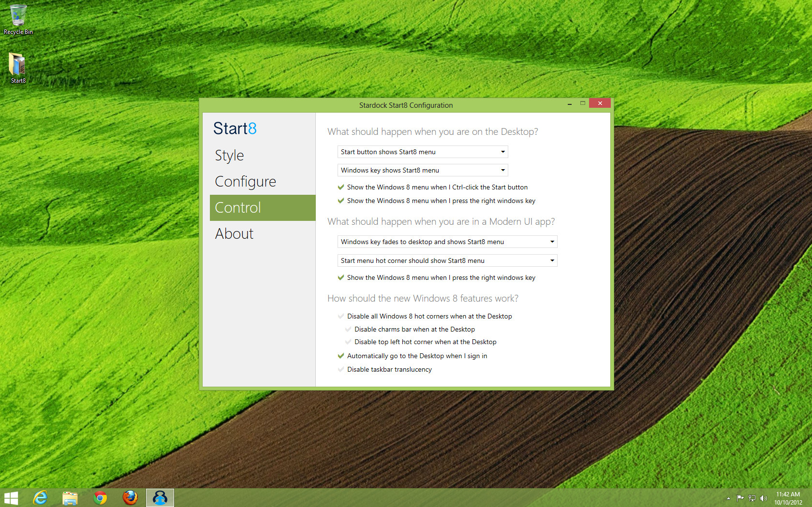The image size is (812, 507).
Task: Toggle Desktop right windows key Windows 8 menu option
Action: point(437,201)
